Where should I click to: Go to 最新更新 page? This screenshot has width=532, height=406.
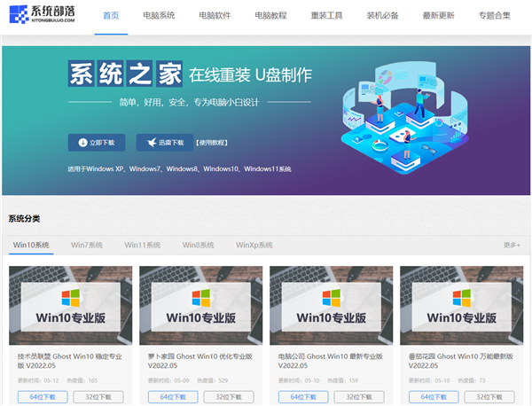click(438, 16)
